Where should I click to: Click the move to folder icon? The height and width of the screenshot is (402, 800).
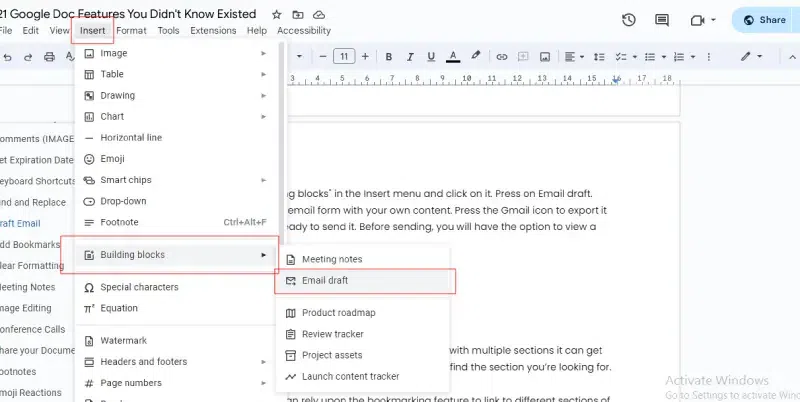pyautogui.click(x=297, y=15)
